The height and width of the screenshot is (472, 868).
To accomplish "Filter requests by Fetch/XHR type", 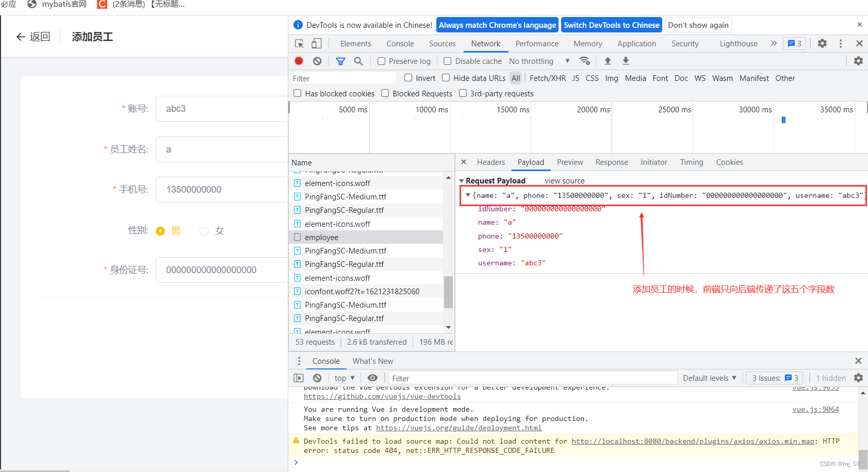I will pyautogui.click(x=548, y=78).
